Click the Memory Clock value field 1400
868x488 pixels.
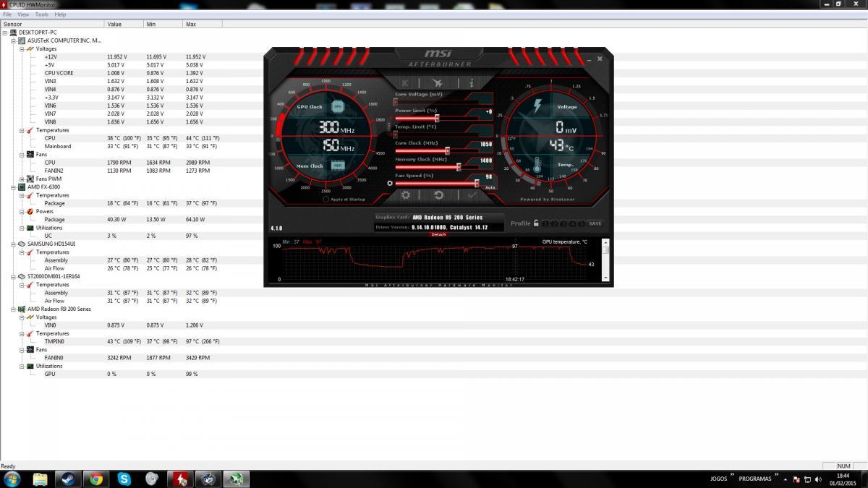(485, 160)
